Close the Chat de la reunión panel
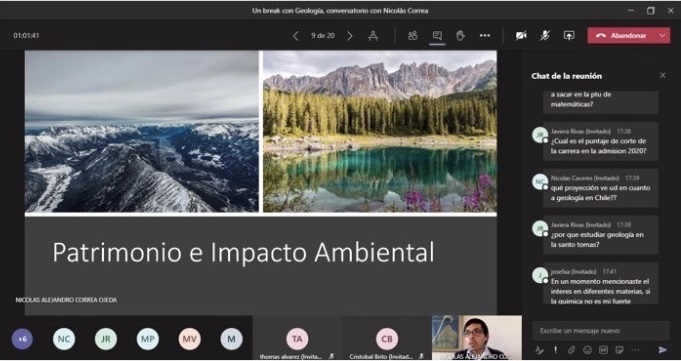 pos(663,76)
